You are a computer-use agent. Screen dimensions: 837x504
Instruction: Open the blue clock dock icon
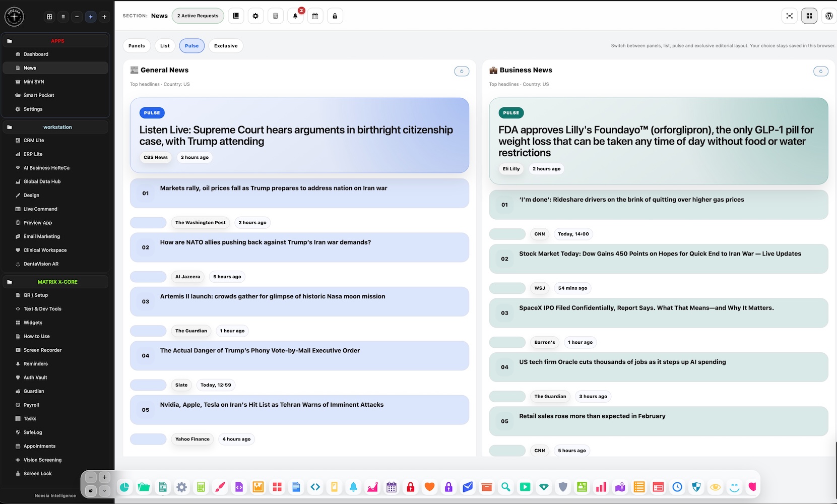pyautogui.click(x=677, y=487)
